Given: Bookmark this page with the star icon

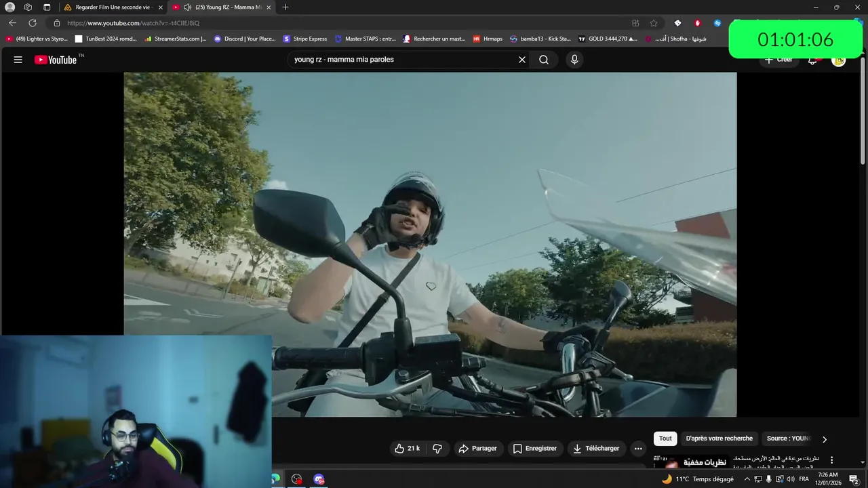Looking at the screenshot, I should [x=654, y=22].
